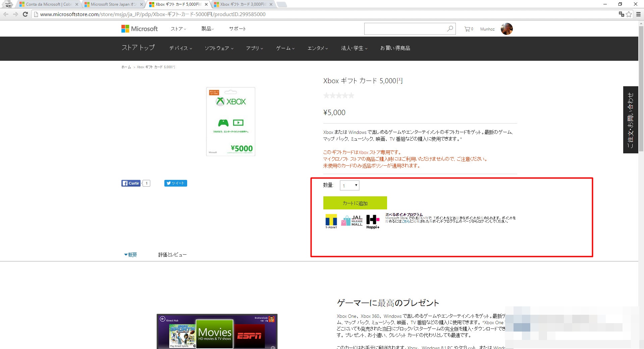Close the Conta da Microsoft tab
Viewport: 644px width, 349px height.
[x=76, y=4]
